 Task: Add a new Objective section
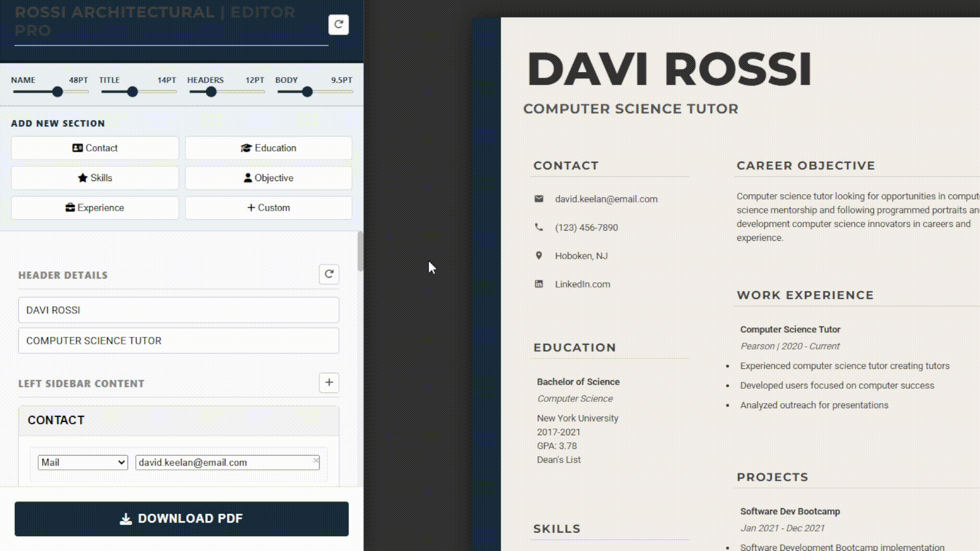[x=268, y=178]
